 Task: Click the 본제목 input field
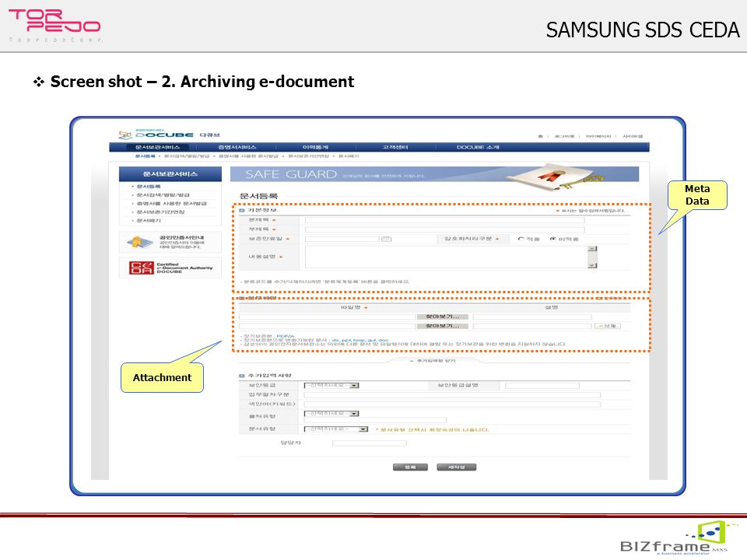coord(444,220)
